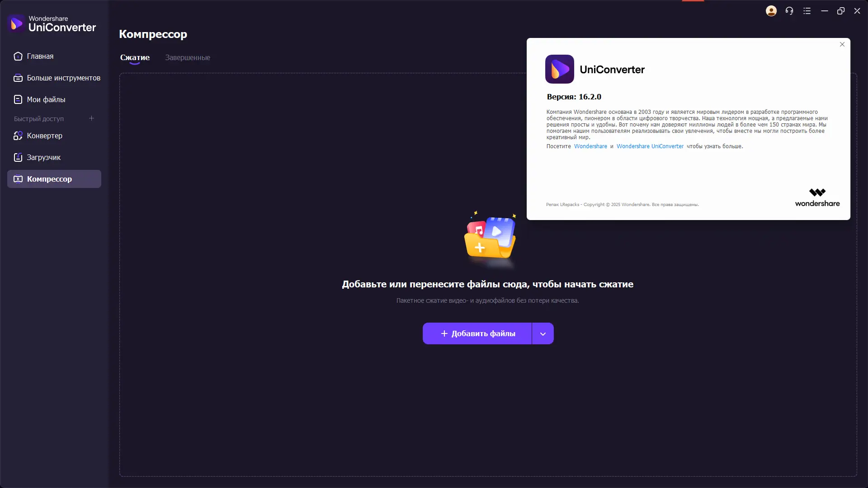
Task: Open the Конвертер tool icon
Action: (x=18, y=136)
